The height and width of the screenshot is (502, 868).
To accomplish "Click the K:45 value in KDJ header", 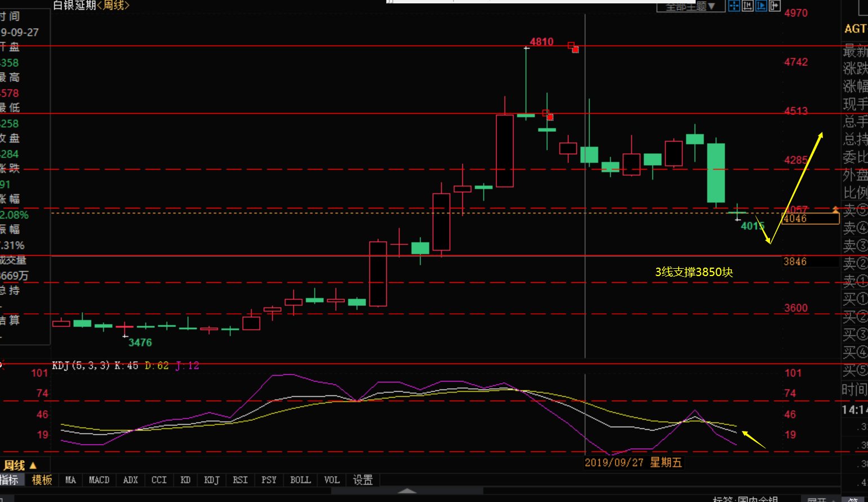I will click(x=126, y=366).
